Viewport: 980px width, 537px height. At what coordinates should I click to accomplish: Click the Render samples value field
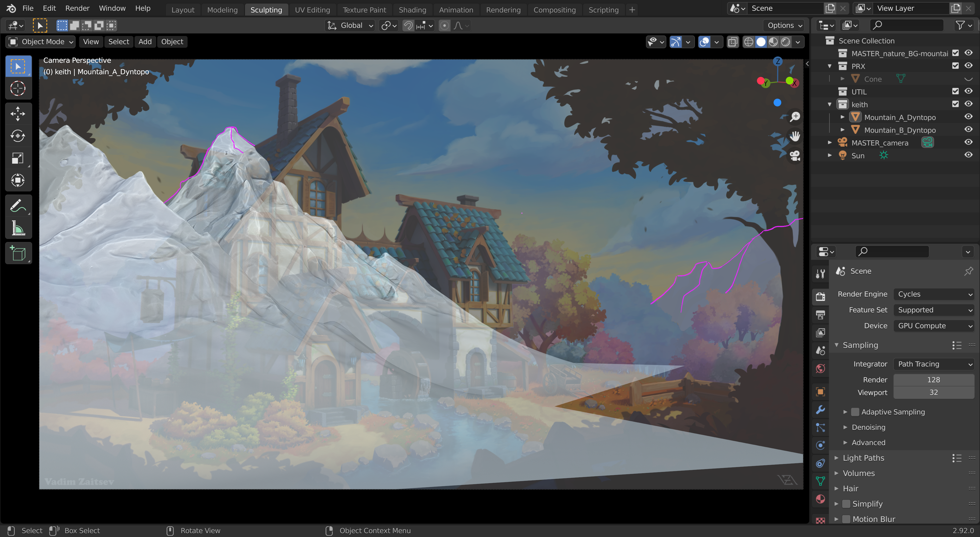(933, 380)
